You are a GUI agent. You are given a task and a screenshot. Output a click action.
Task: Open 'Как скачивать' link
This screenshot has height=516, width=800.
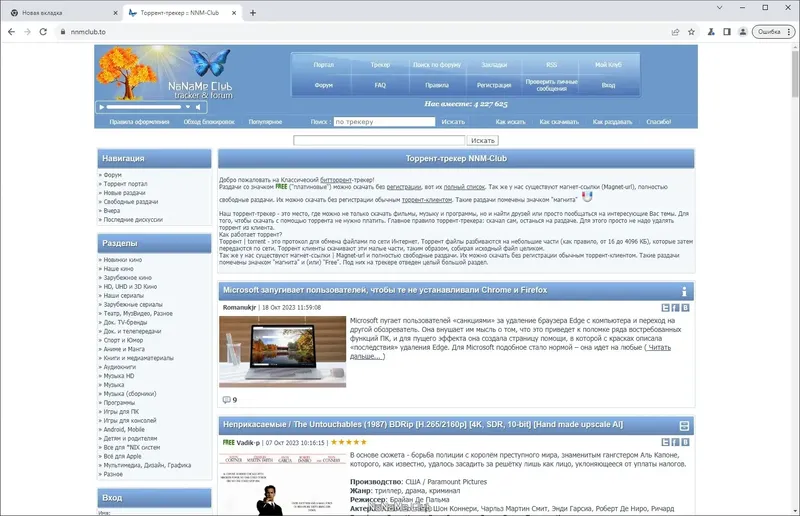tap(559, 122)
